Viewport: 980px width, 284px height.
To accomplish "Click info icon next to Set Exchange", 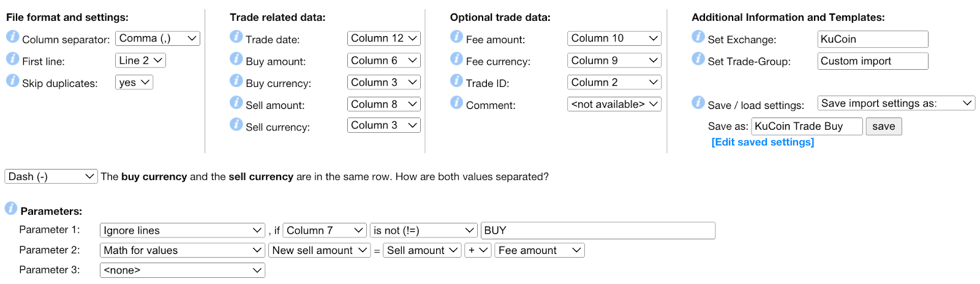I will [698, 37].
